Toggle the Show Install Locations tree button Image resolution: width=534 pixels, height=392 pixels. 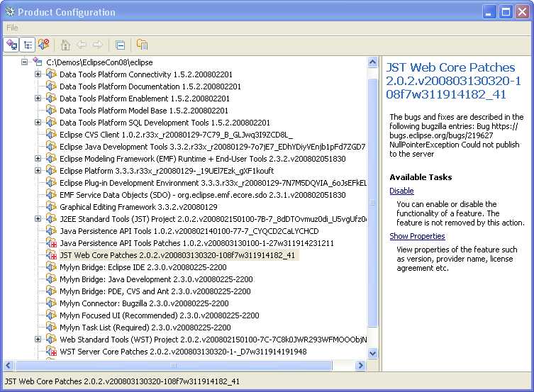[x=11, y=45]
